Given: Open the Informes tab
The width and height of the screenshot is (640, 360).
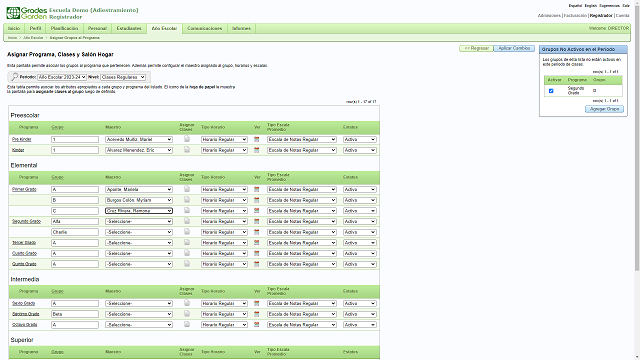Looking at the screenshot, I should (x=241, y=28).
